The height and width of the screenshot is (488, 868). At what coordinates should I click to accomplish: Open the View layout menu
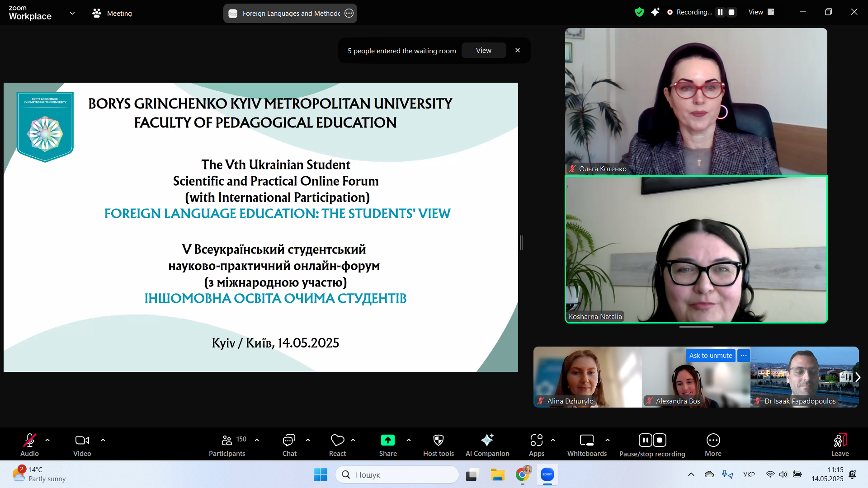(x=761, y=12)
